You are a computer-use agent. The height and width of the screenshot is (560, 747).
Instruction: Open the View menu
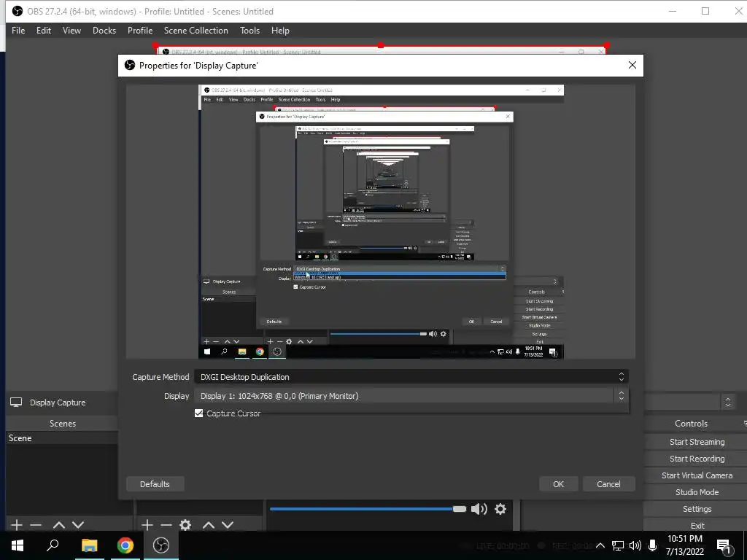tap(71, 31)
